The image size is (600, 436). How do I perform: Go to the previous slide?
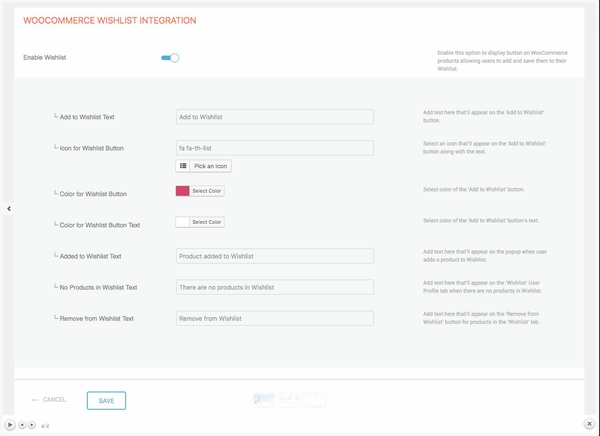23,425
